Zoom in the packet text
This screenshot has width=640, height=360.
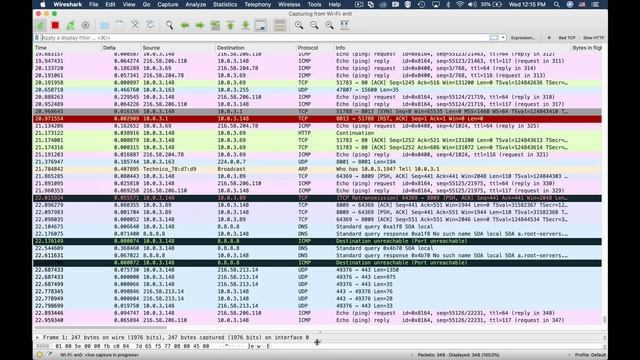click(x=299, y=25)
